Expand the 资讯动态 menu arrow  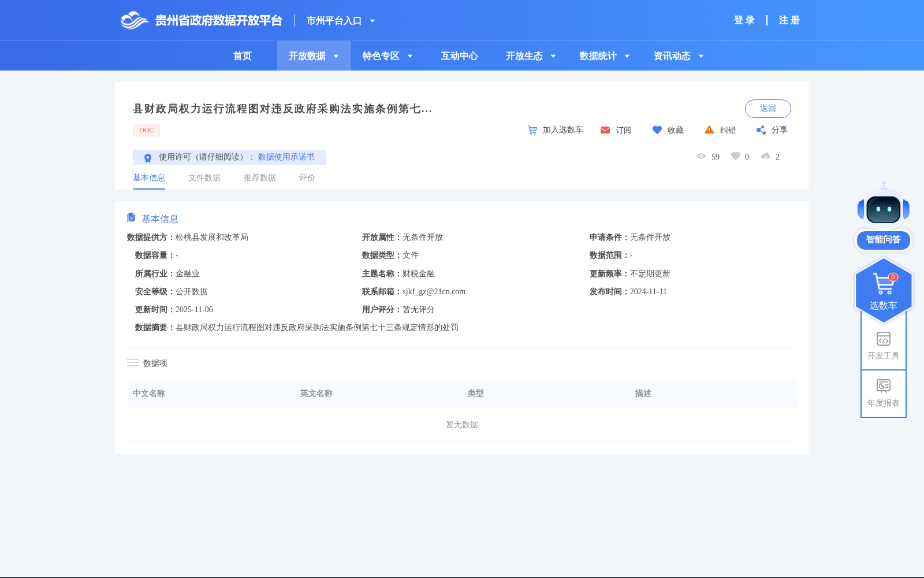(701, 56)
